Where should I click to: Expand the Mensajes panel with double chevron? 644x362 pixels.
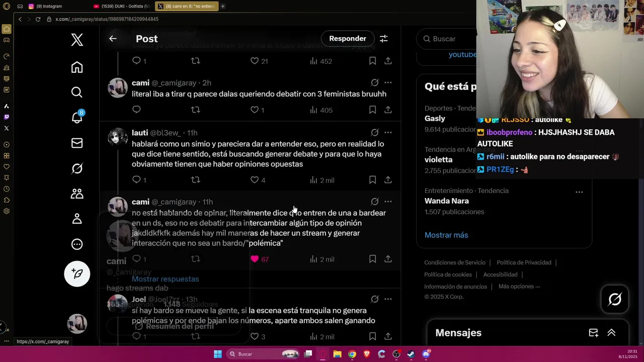(x=611, y=333)
